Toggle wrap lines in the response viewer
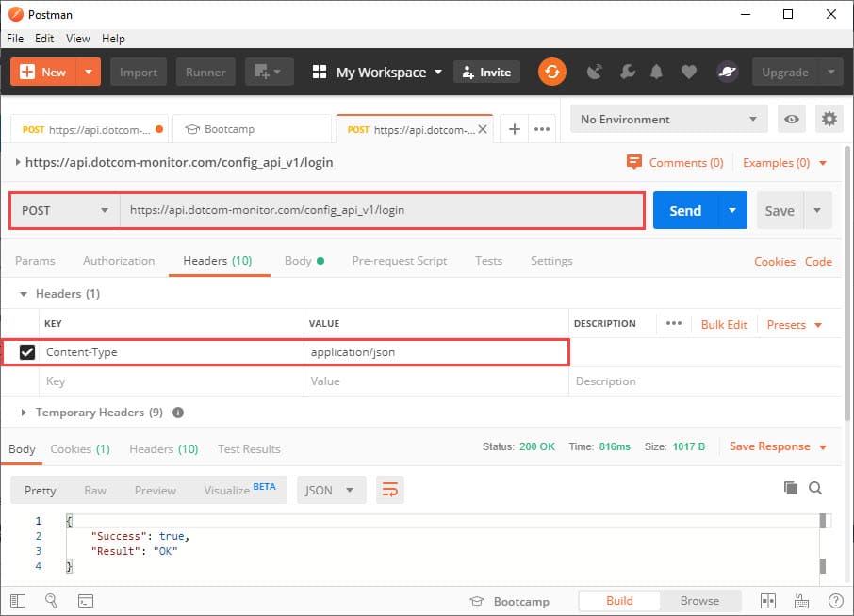854x616 pixels. pyautogui.click(x=390, y=489)
